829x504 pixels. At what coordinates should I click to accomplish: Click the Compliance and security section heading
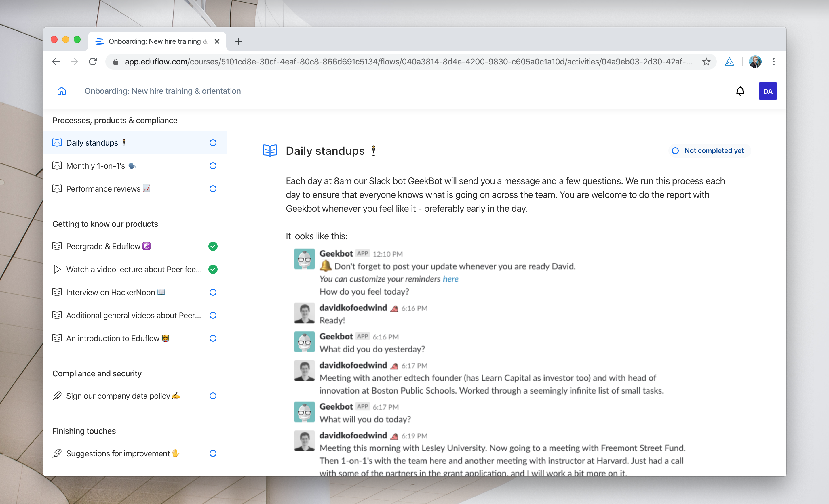pyautogui.click(x=97, y=374)
